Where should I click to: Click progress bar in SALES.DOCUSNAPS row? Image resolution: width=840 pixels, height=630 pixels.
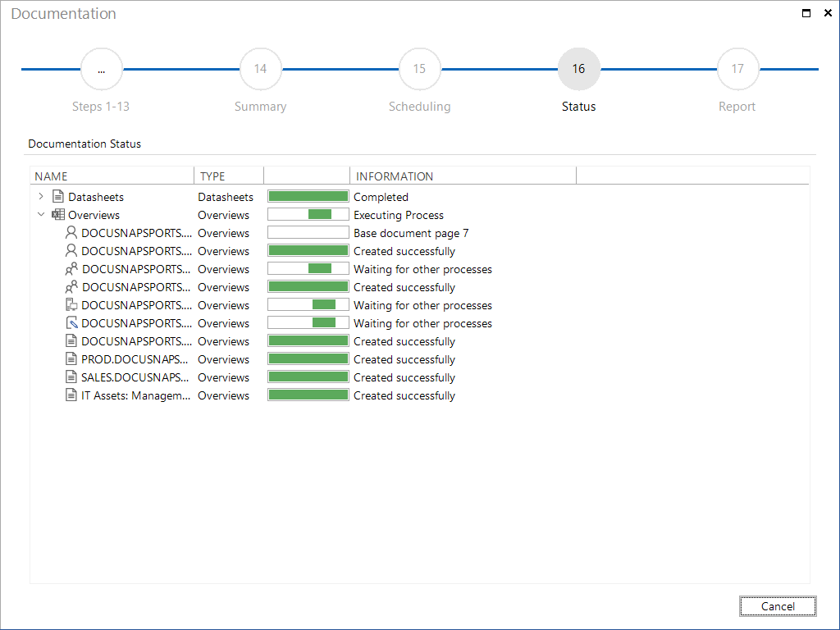coord(308,377)
